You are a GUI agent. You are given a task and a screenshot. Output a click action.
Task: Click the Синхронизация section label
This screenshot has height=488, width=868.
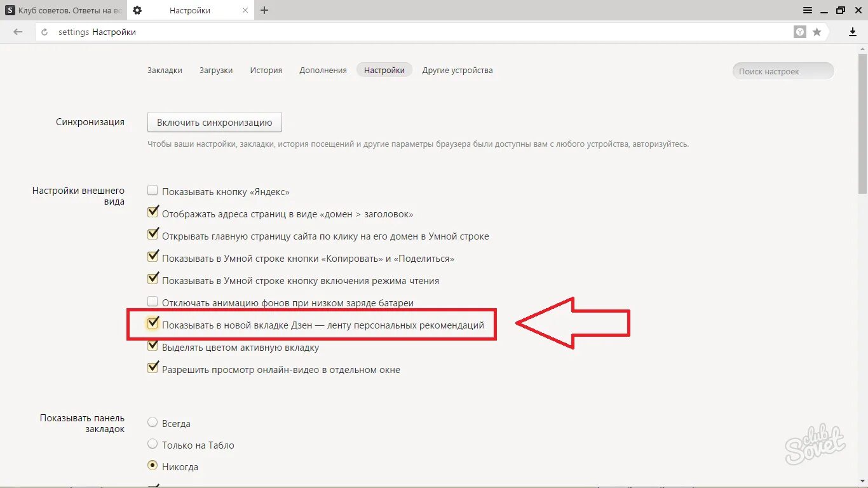coord(90,122)
